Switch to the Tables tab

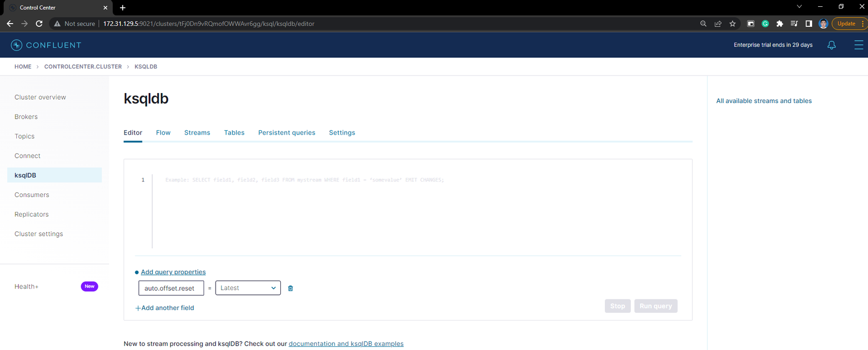(234, 132)
